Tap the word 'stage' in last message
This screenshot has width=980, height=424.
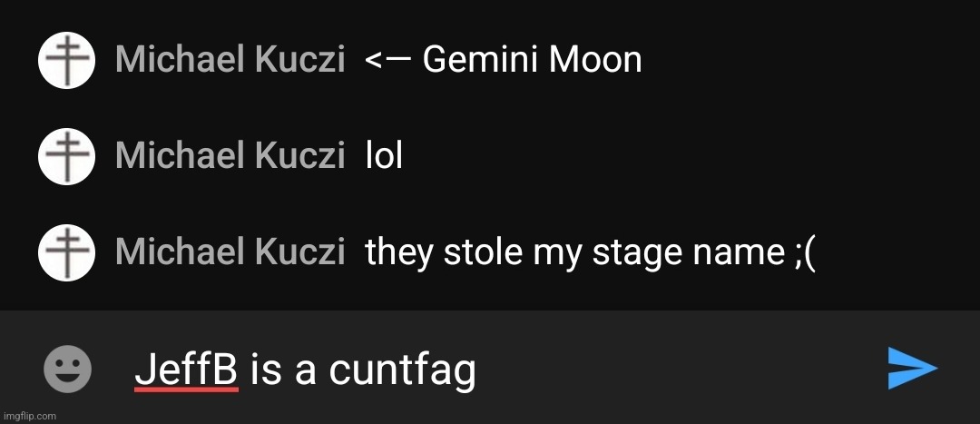pos(631,254)
